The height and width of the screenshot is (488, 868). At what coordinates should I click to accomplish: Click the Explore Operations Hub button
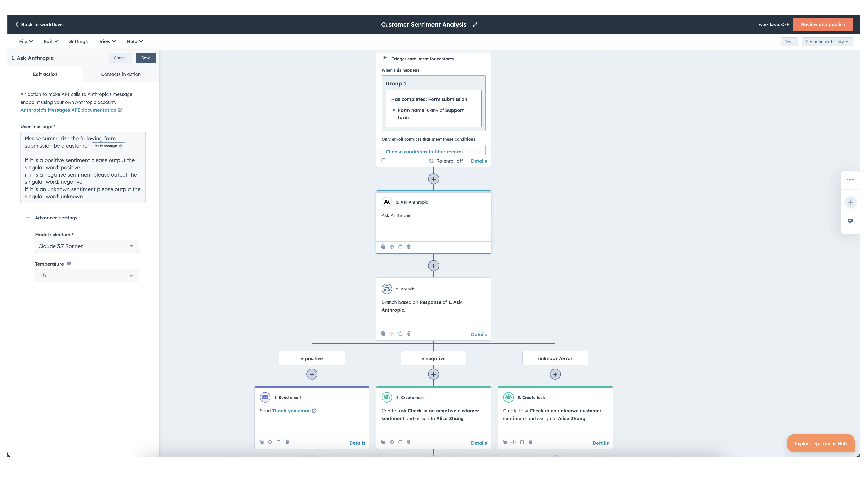[820, 444]
